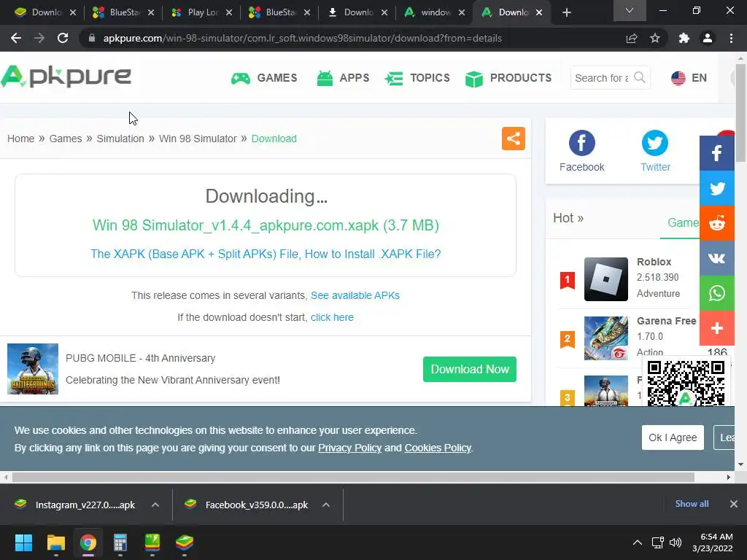747x560 pixels.
Task: Open the APPS menu in the header
Action: [x=343, y=78]
